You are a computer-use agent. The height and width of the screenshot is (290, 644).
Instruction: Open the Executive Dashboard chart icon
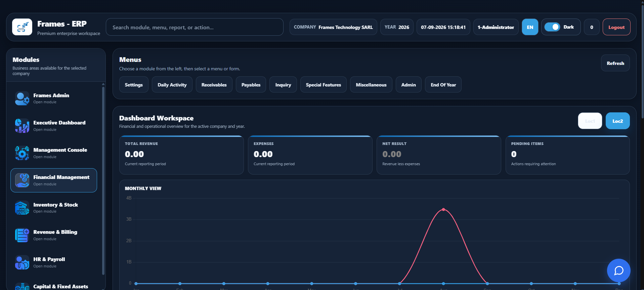pos(22,126)
